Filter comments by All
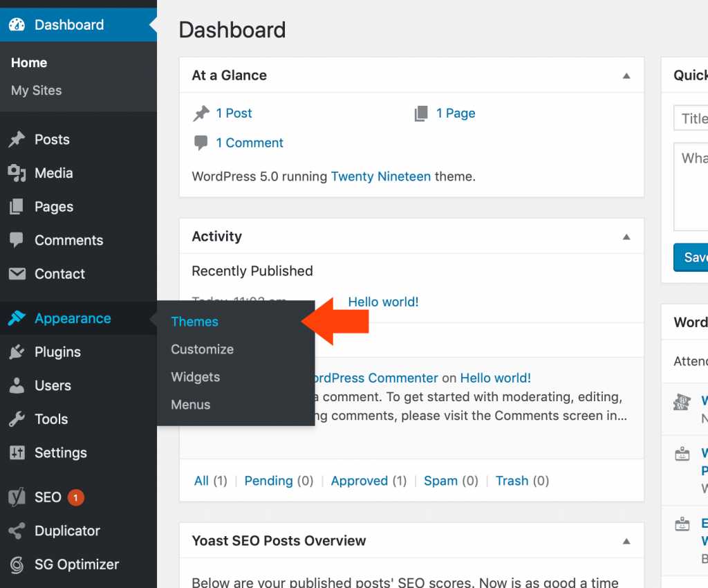The height and width of the screenshot is (588, 708). pyautogui.click(x=201, y=481)
